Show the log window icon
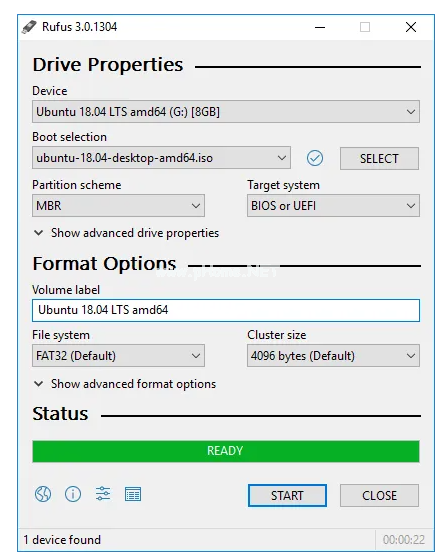The image size is (445, 560). (133, 494)
